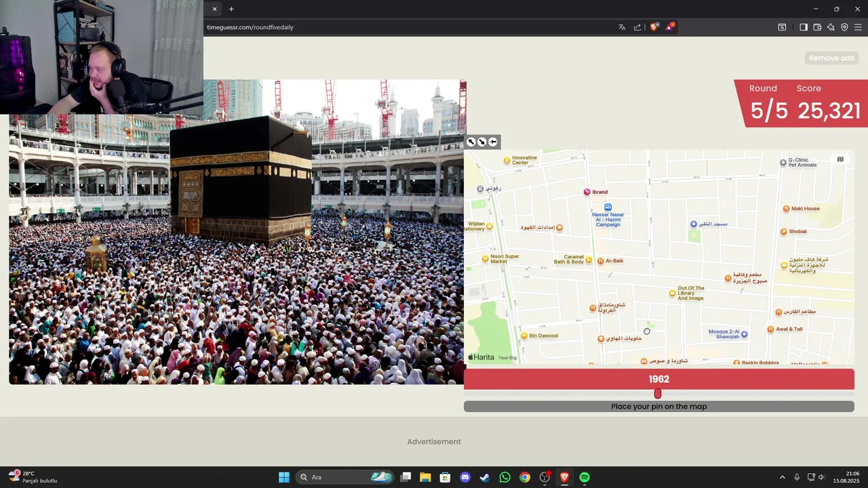Click the Round 5/5 indicator

tap(768, 104)
